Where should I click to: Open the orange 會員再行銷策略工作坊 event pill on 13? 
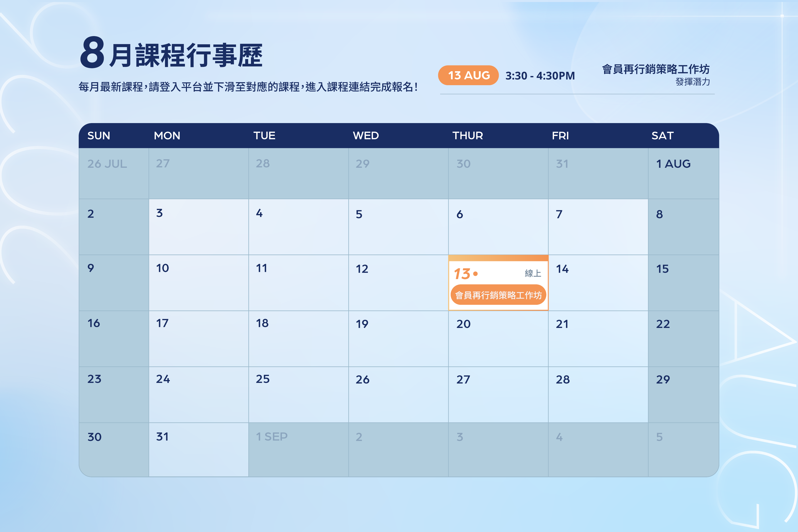point(498,295)
